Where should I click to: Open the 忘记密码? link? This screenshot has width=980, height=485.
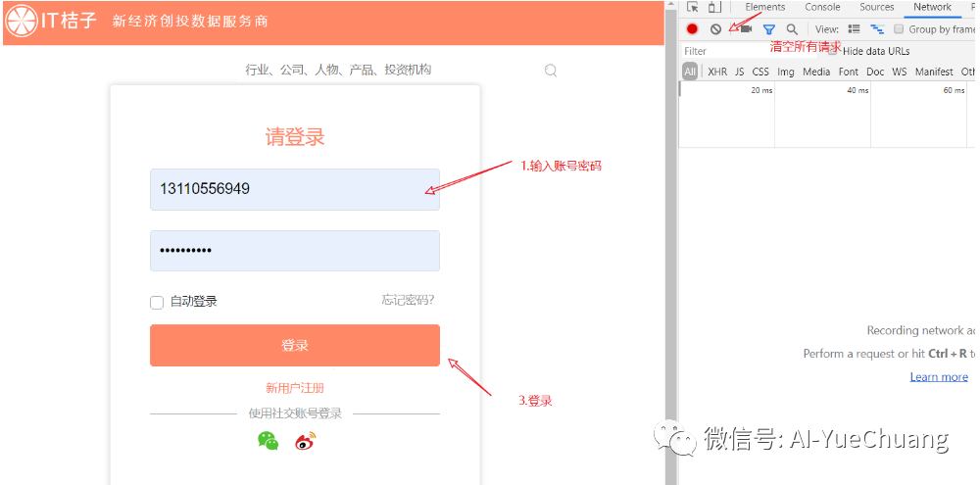click(408, 300)
